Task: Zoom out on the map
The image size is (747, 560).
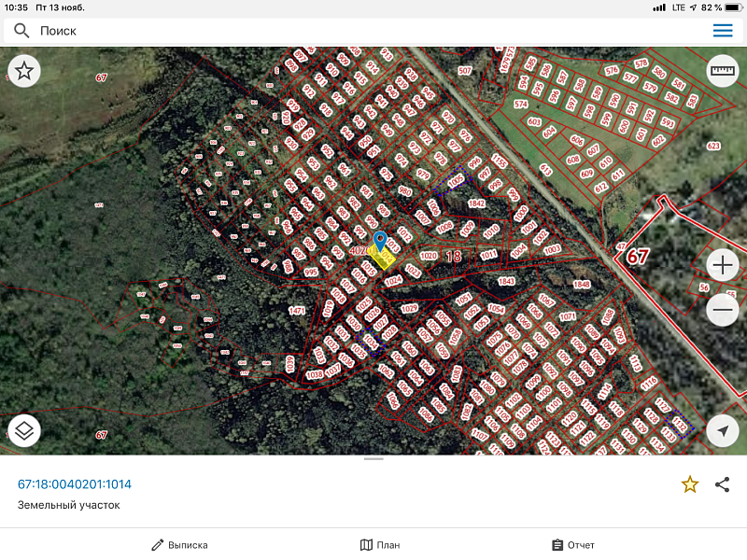Action: [723, 309]
